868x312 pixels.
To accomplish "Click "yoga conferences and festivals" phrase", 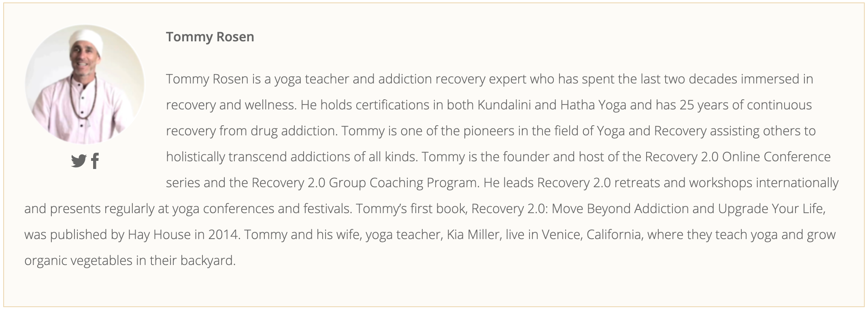I will point(261,209).
